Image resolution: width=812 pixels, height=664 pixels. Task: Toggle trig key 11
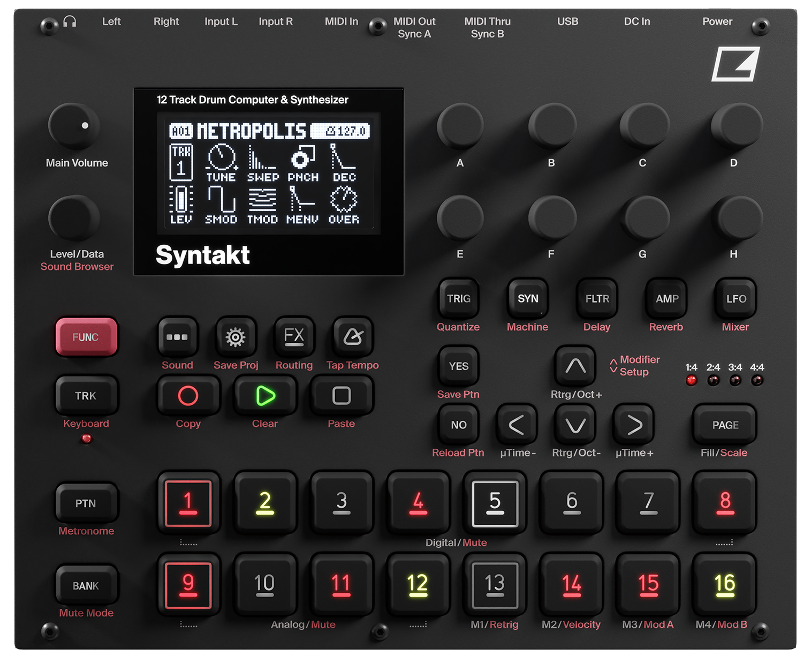click(342, 585)
